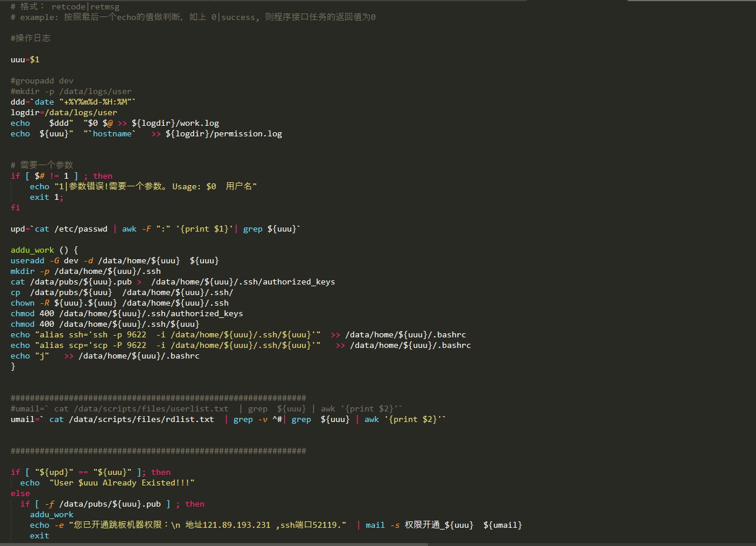Click the comment line '#操作日志'
The width and height of the screenshot is (756, 546).
pos(31,38)
